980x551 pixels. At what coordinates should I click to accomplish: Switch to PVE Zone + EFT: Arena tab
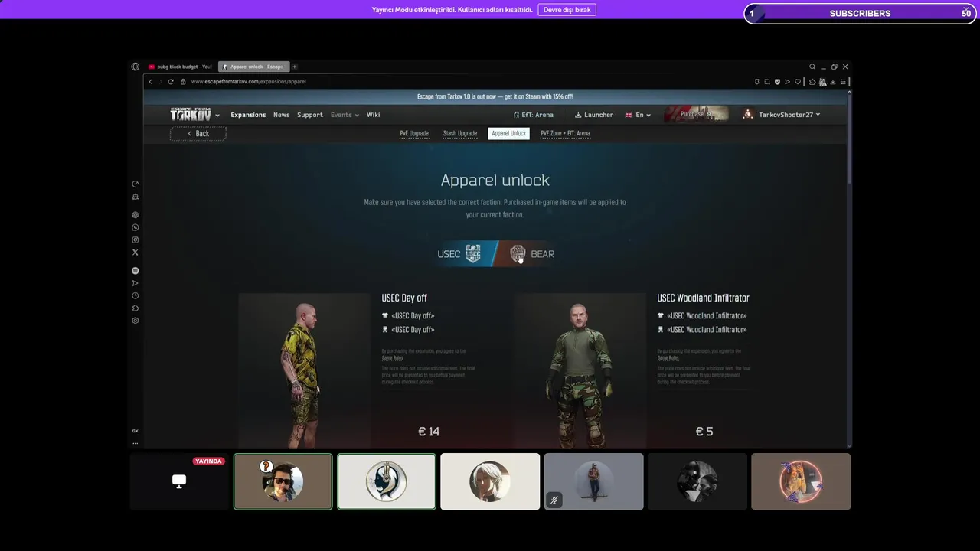(565, 133)
